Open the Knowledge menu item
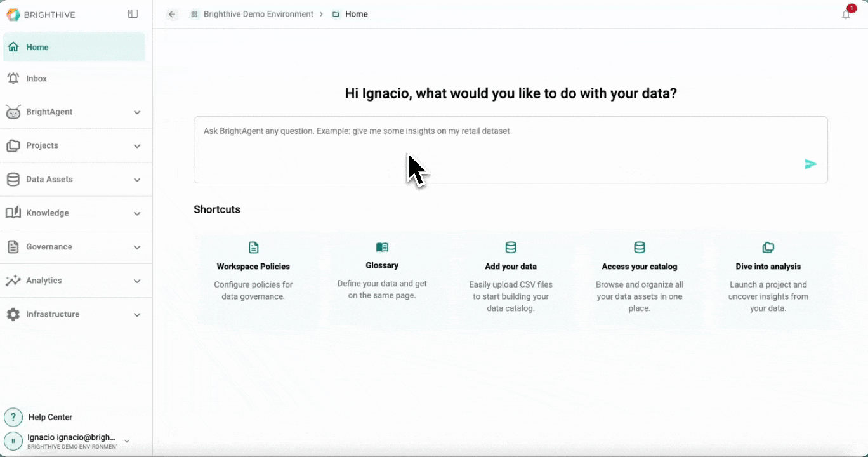The width and height of the screenshot is (868, 457). pyautogui.click(x=76, y=213)
